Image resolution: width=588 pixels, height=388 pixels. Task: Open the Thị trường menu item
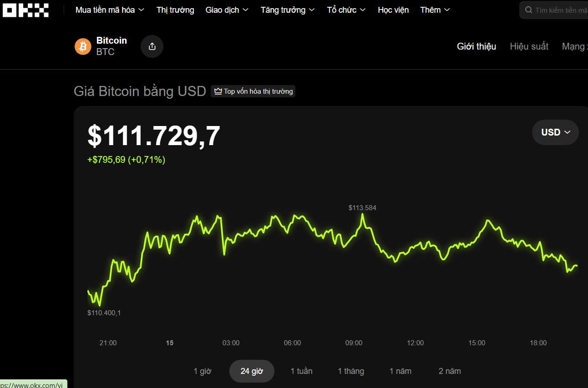pos(175,10)
